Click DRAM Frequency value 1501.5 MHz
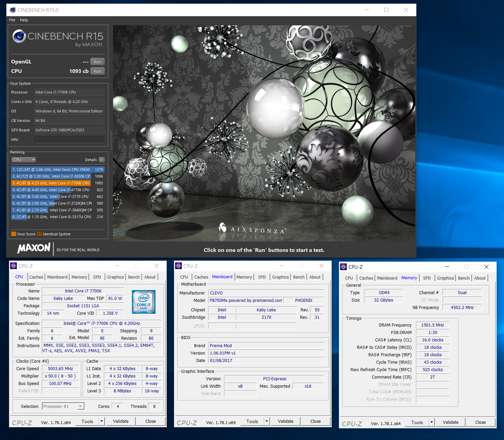Image resolution: width=504 pixels, height=440 pixels. [x=432, y=325]
